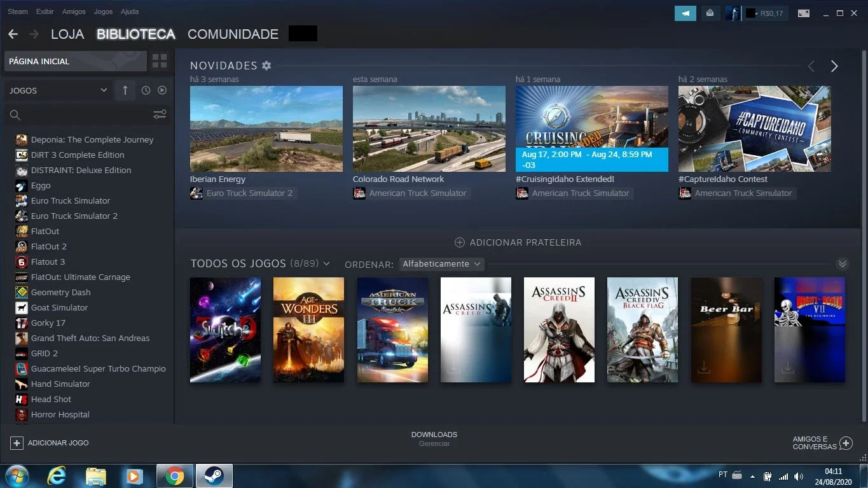Open Google Chrome from the taskbar

click(x=175, y=476)
